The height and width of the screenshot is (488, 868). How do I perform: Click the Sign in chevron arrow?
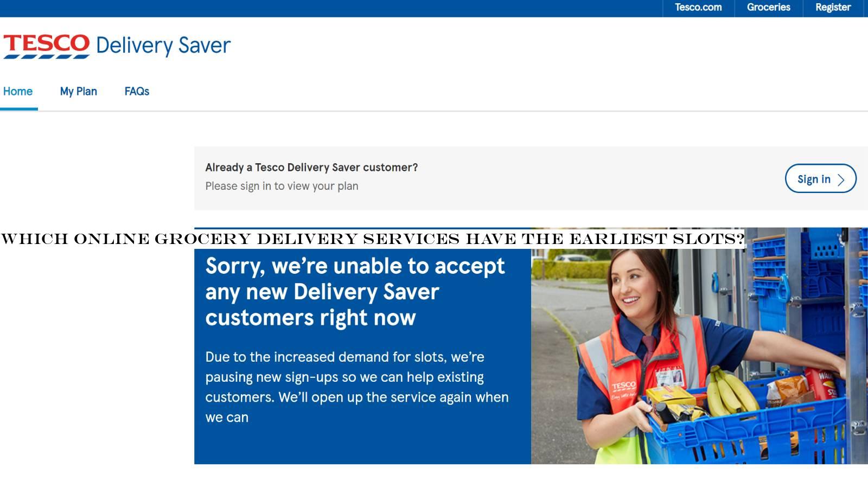841,179
